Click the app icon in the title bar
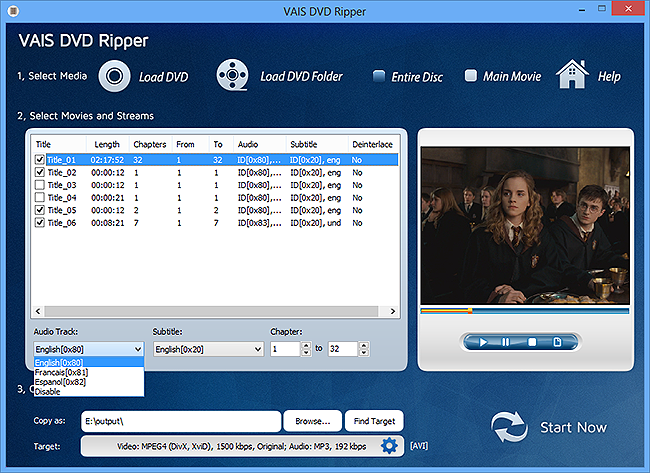Screen dimensions: 650x473 13,11
